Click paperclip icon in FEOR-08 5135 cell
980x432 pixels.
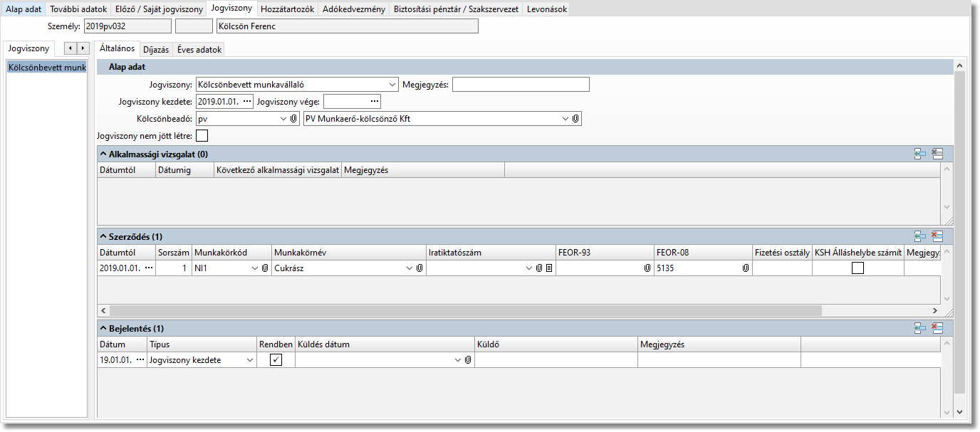pyautogui.click(x=745, y=268)
